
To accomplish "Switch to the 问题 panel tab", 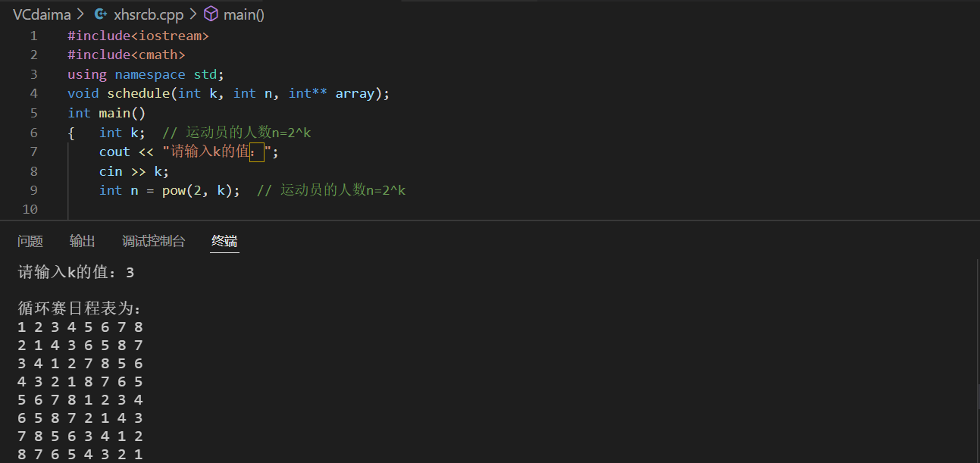I will click(x=30, y=241).
